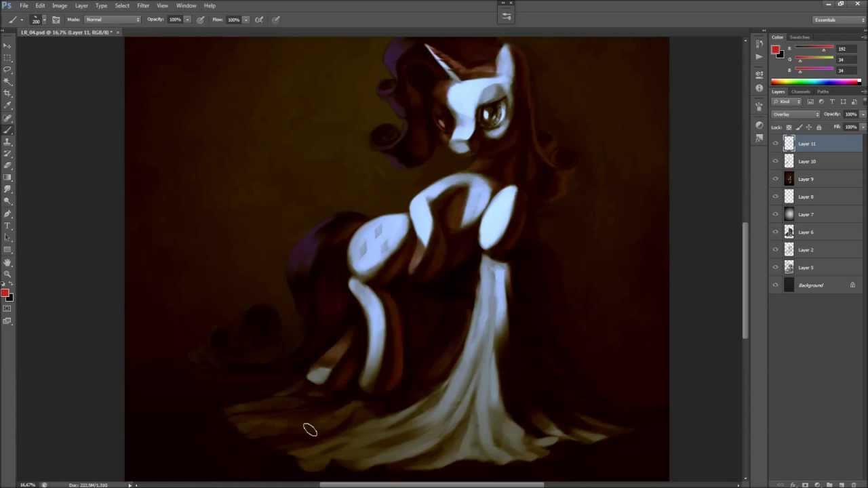Switch to the Swatches tab
This screenshot has width=868, height=488.
pos(800,37)
